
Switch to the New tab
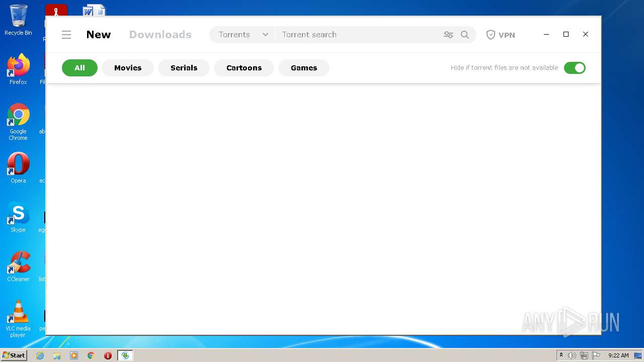click(99, 35)
